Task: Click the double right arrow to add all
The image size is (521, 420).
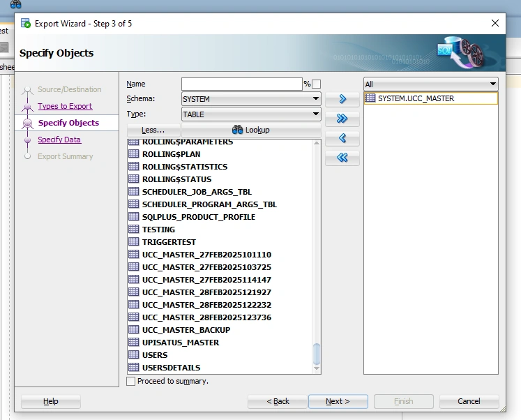Action: pyautogui.click(x=342, y=119)
